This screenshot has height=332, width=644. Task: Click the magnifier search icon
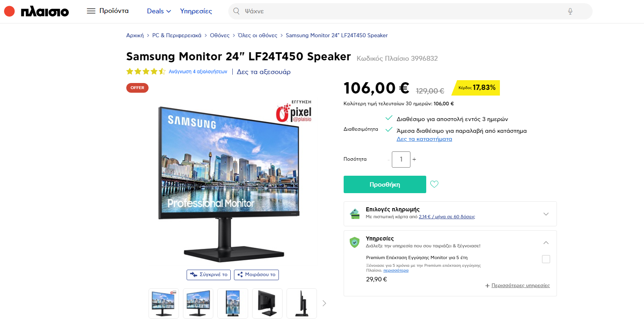click(236, 11)
